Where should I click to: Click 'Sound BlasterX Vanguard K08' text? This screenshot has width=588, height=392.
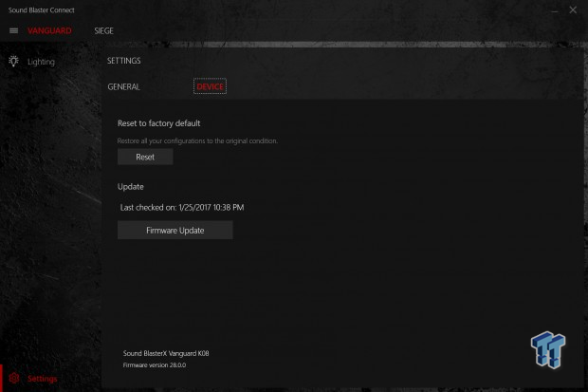coord(166,353)
